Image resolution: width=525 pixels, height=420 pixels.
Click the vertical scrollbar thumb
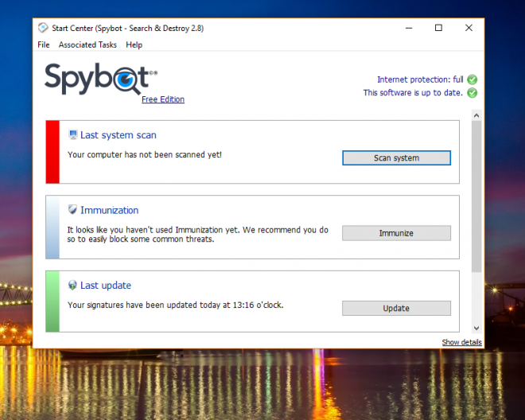[x=476, y=196]
